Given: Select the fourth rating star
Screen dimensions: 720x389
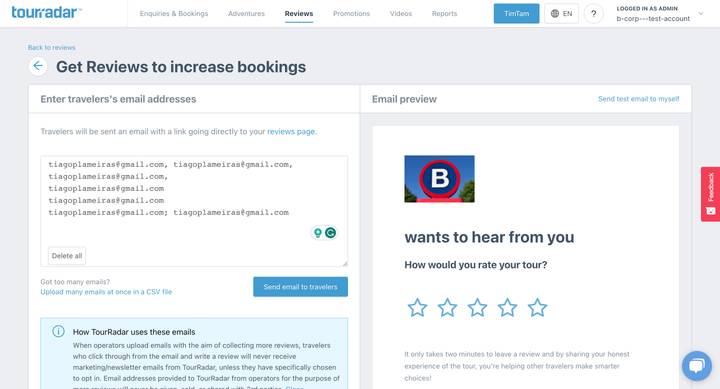Looking at the screenshot, I should (x=507, y=308).
